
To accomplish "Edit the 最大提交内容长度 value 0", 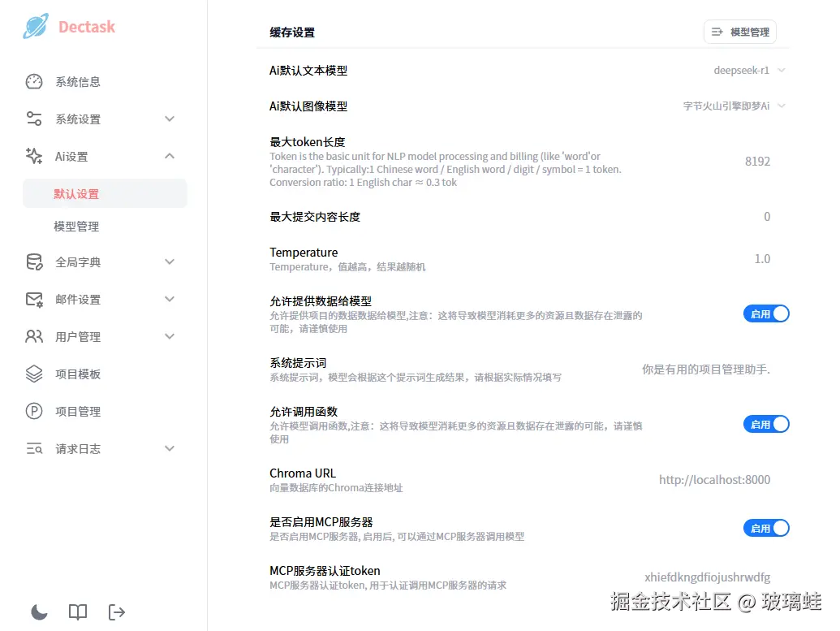I will coord(767,217).
